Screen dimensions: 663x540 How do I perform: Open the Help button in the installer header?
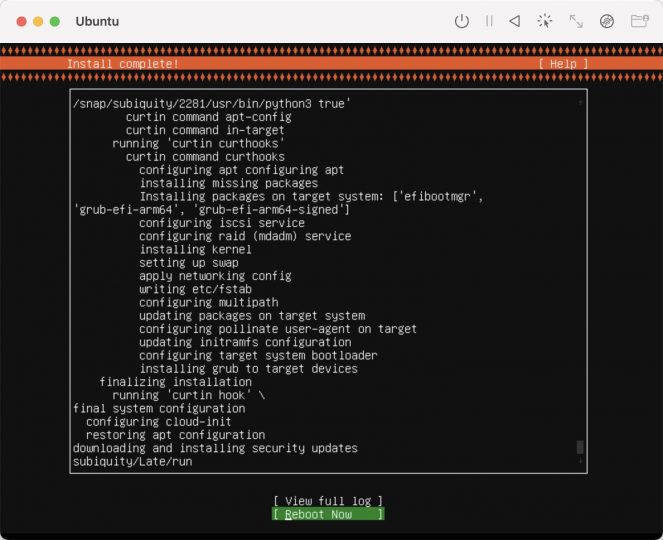click(x=563, y=64)
